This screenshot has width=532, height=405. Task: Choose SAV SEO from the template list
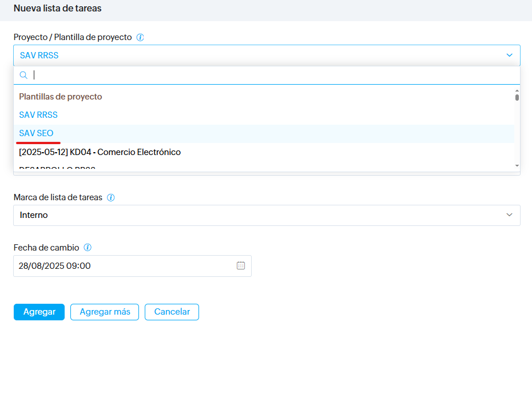click(x=36, y=133)
